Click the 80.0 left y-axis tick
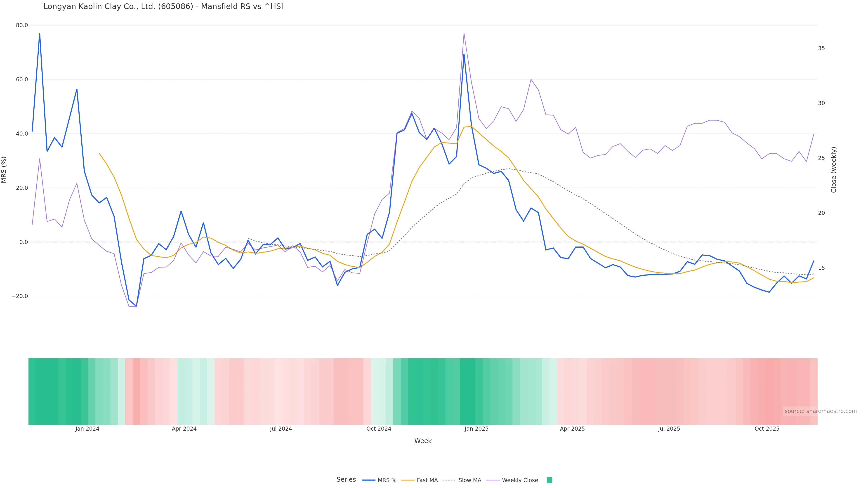Image resolution: width=868 pixels, height=488 pixels. coord(22,25)
